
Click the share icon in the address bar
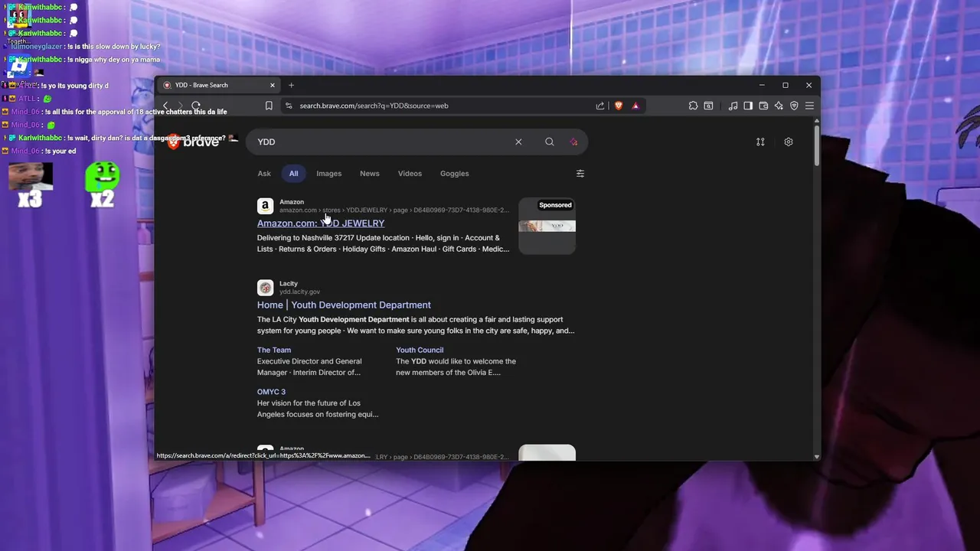point(600,106)
